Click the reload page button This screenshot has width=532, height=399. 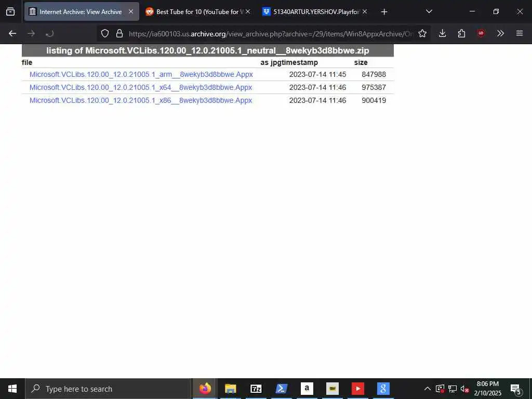click(50, 34)
